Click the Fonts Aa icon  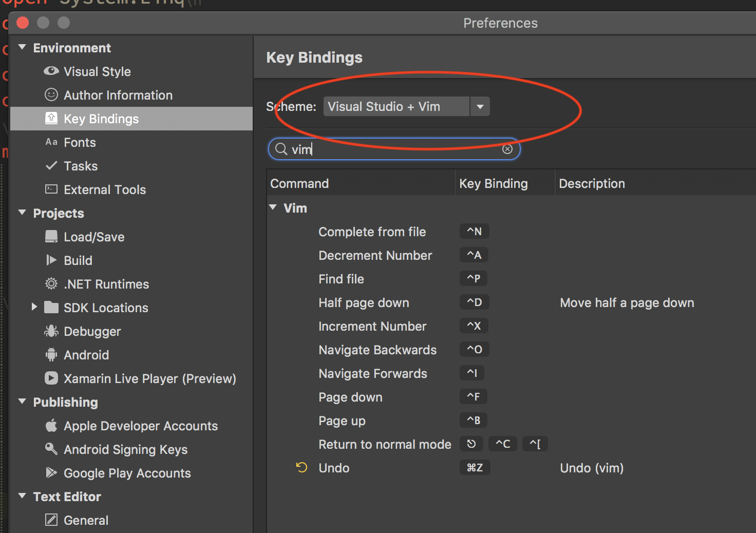click(x=51, y=142)
